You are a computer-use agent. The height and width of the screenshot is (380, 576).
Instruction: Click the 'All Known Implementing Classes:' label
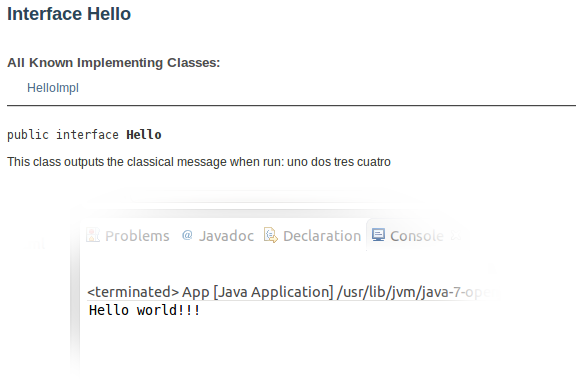114,62
